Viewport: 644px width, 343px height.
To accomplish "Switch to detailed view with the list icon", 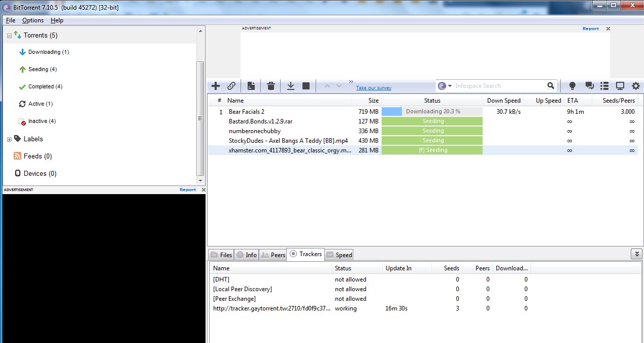I will click(x=604, y=86).
